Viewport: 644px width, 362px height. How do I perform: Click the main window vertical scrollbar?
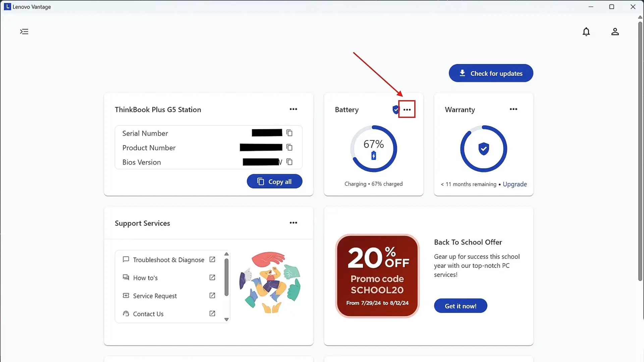click(640, 151)
